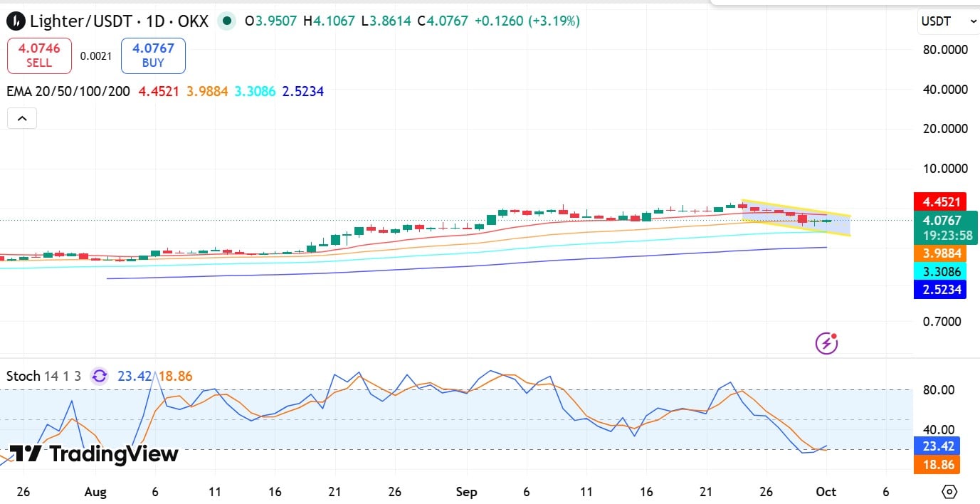Click the Stoch 14 1 3 label
The width and height of the screenshot is (980, 504).
(45, 376)
